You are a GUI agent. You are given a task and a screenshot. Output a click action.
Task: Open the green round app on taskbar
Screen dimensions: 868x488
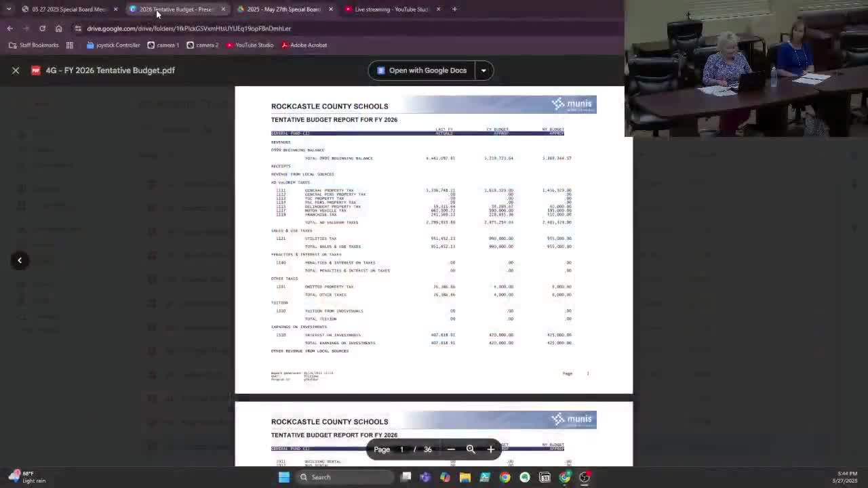525,477
